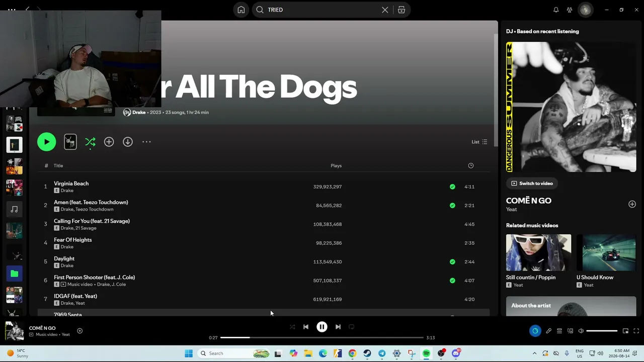Open Yeat artist link under COMË N GO title
The height and width of the screenshot is (362, 644).
[x=511, y=209]
